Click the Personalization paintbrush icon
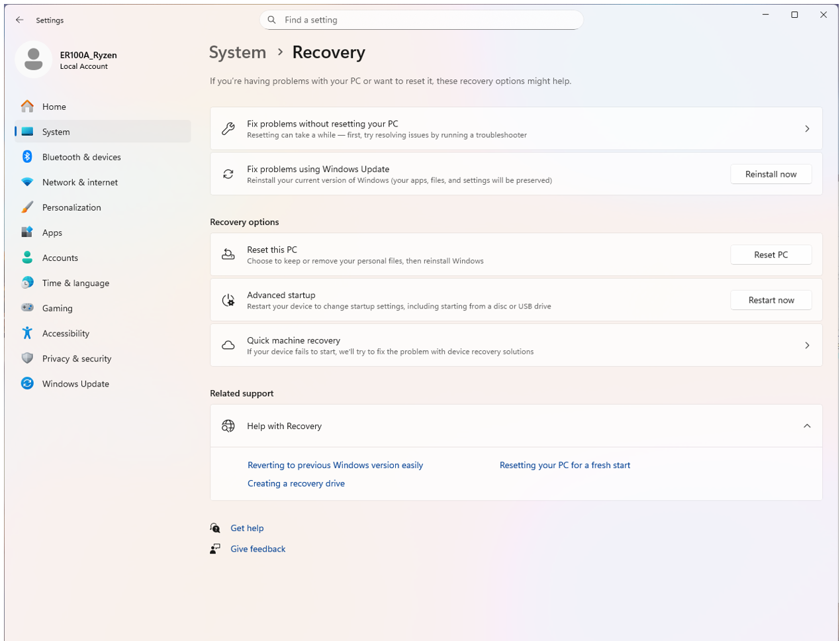 (x=27, y=207)
